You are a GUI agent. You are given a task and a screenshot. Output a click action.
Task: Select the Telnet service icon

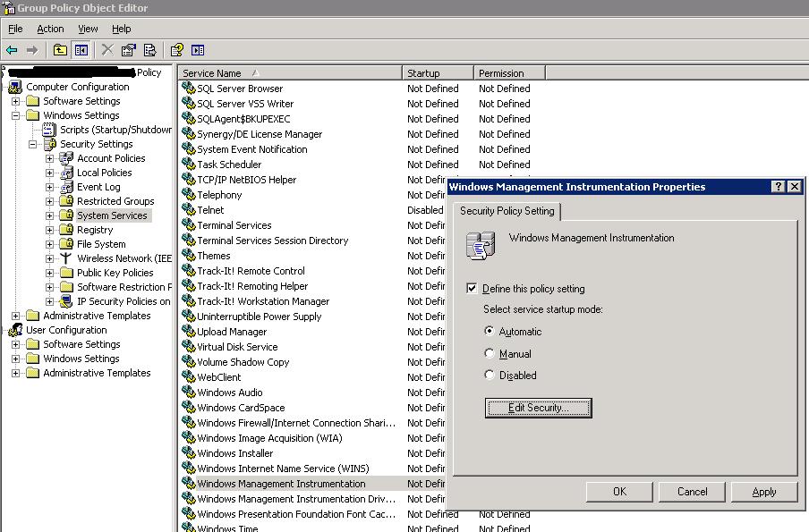click(x=187, y=209)
